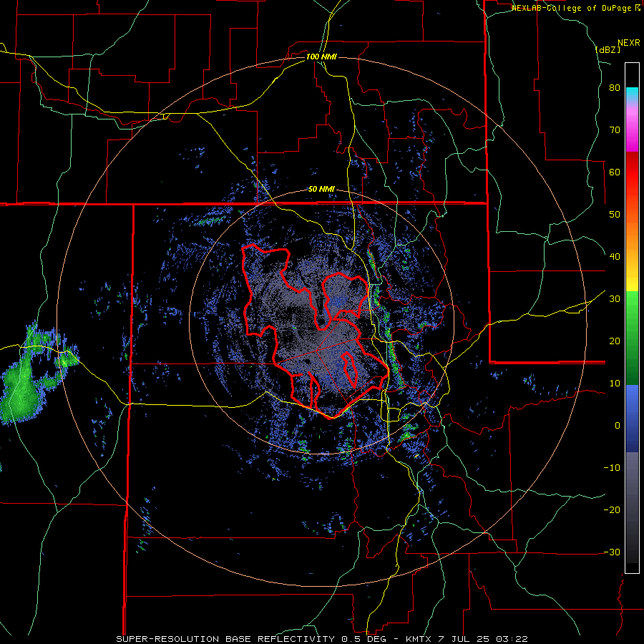Pick the cyan segment topping the color bar
The height and width of the screenshot is (644, 644).
(x=632, y=93)
